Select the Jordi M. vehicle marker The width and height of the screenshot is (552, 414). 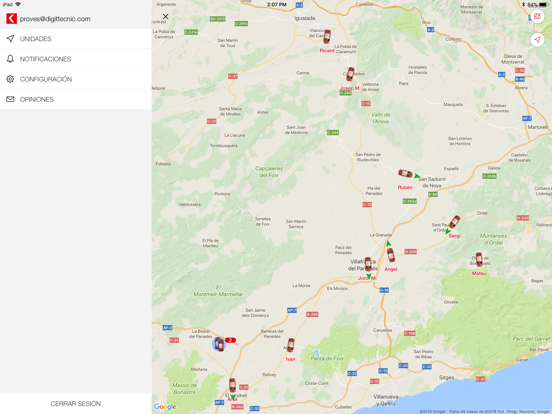pyautogui.click(x=368, y=264)
